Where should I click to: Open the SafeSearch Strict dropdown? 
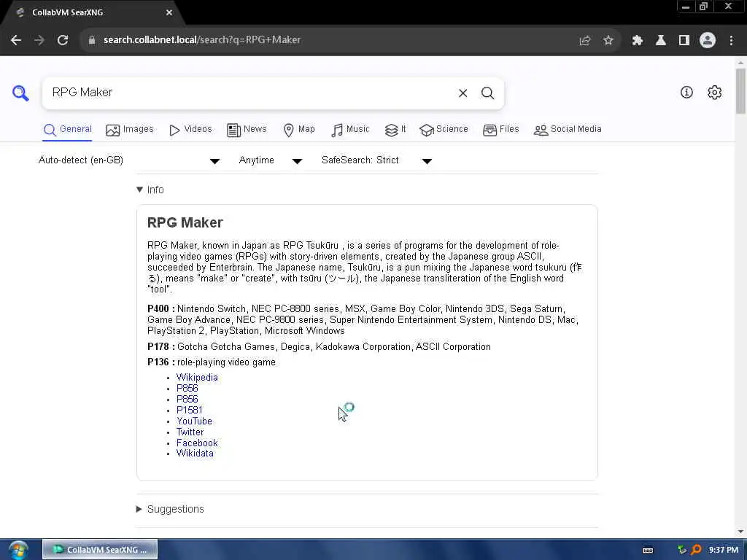point(376,160)
